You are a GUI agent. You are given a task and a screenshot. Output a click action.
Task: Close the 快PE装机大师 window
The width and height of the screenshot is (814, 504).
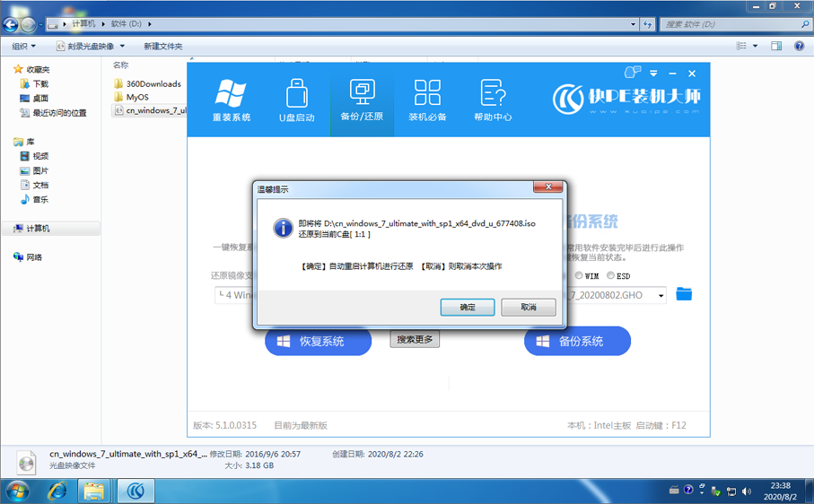[692, 74]
